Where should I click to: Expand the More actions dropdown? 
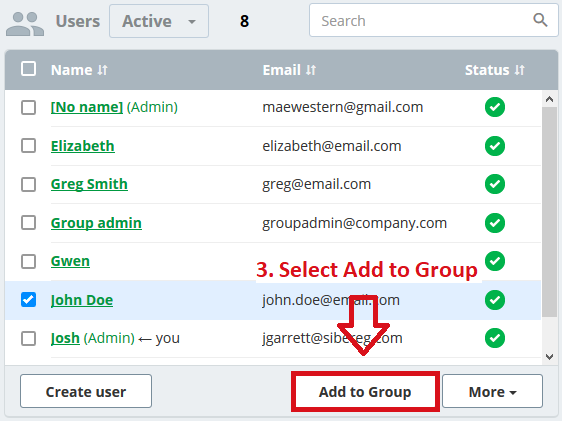pyautogui.click(x=492, y=391)
